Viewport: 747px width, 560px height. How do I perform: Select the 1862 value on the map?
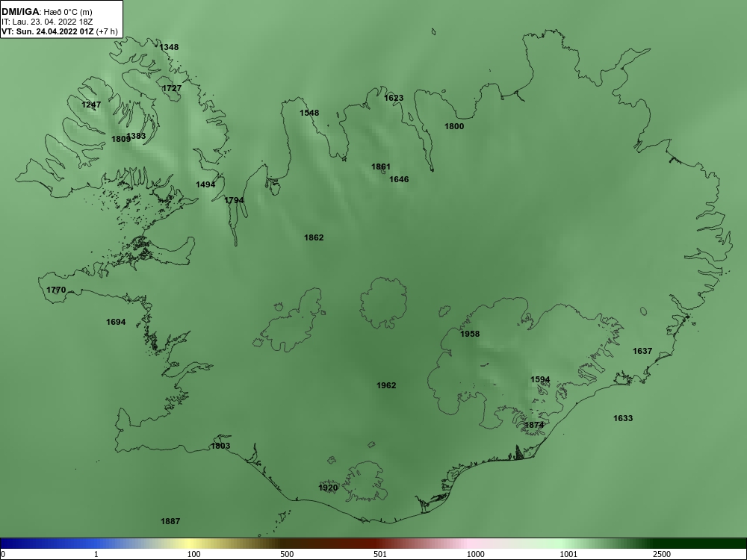click(314, 237)
